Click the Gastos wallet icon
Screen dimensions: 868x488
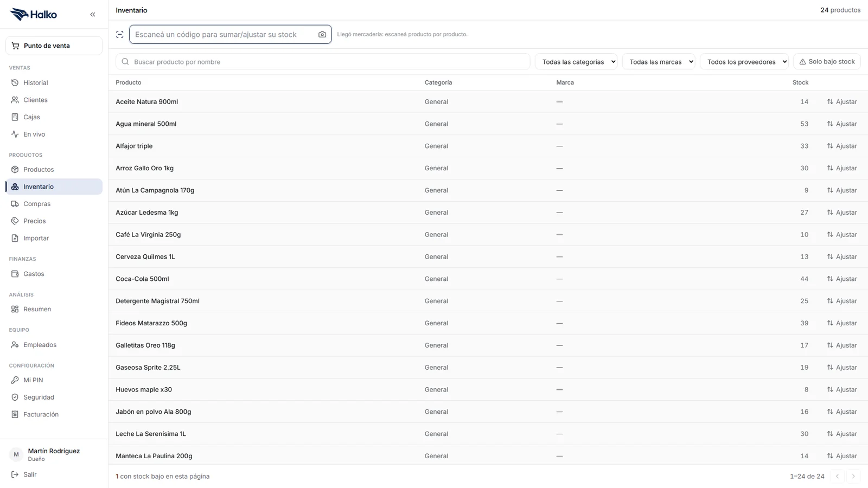point(15,274)
